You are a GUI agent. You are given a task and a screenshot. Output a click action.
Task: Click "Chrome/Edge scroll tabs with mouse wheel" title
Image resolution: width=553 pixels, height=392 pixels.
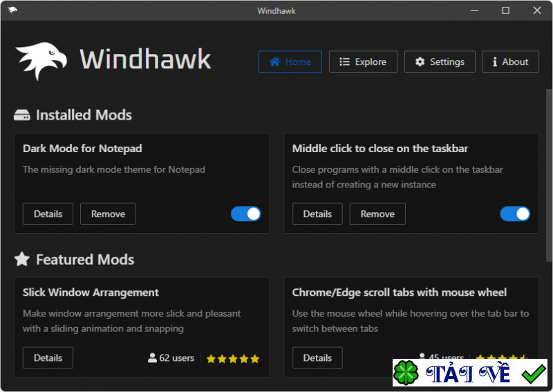[x=400, y=292]
